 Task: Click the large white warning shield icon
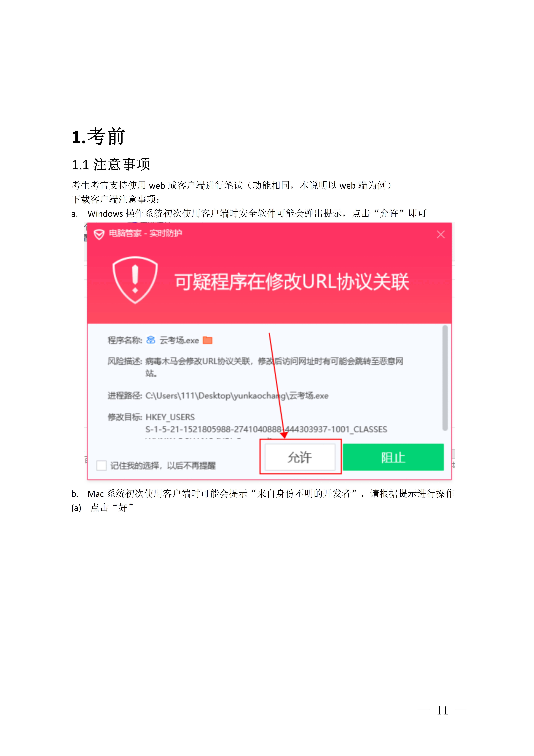click(135, 280)
